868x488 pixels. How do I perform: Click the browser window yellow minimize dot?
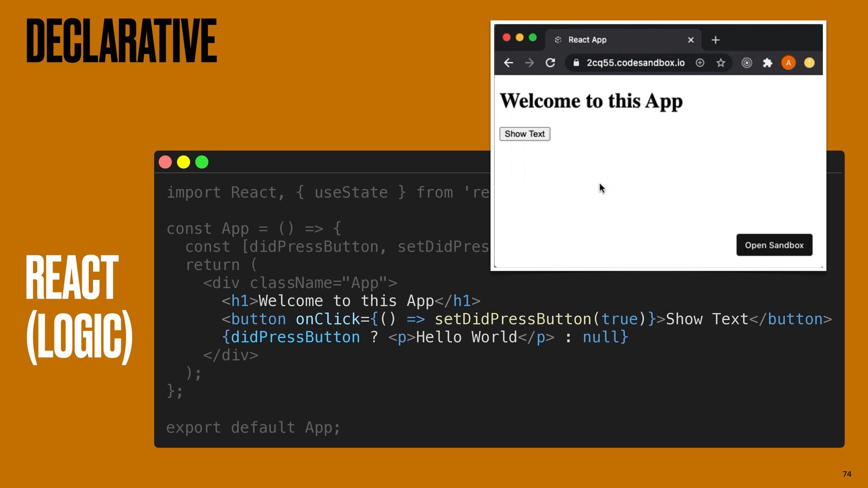pyautogui.click(x=520, y=38)
